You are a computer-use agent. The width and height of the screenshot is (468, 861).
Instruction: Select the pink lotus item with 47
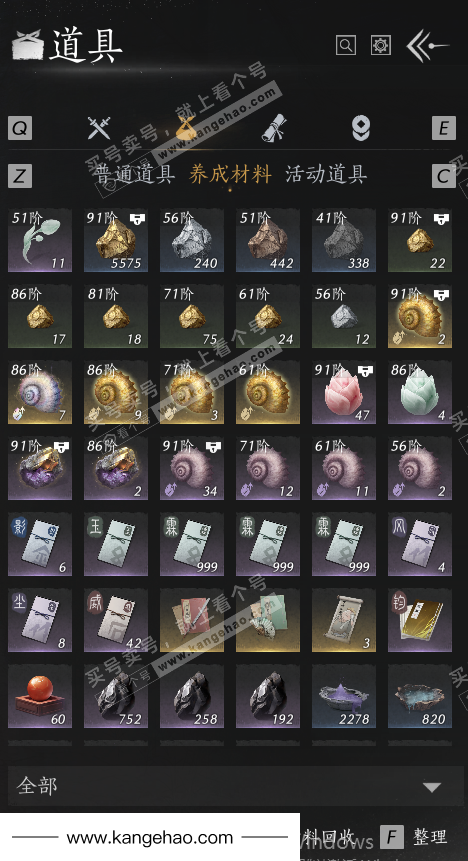click(344, 392)
